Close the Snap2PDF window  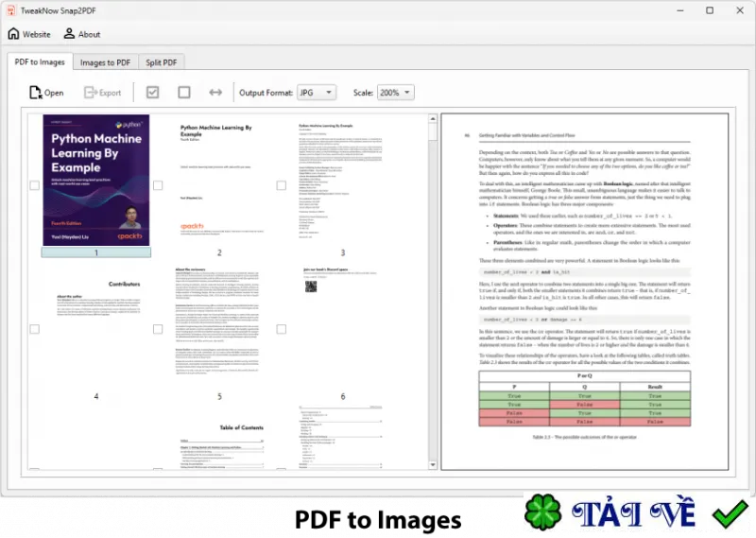740,10
